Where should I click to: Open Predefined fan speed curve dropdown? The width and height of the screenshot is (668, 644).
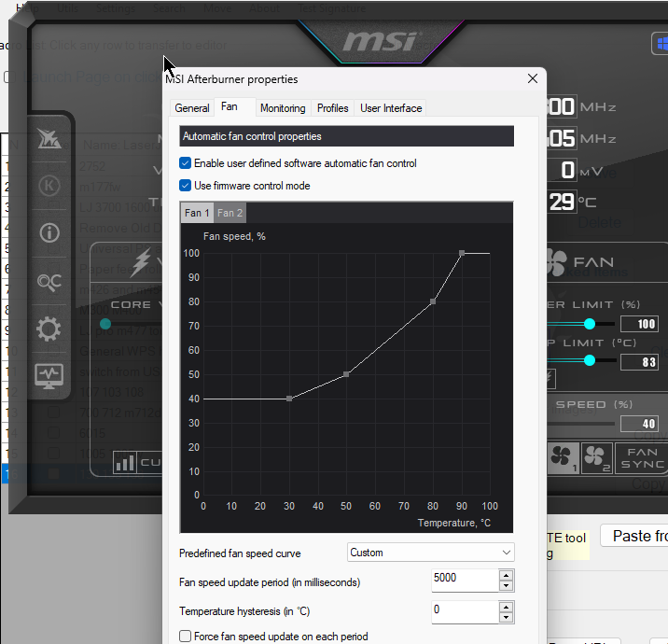pyautogui.click(x=431, y=553)
